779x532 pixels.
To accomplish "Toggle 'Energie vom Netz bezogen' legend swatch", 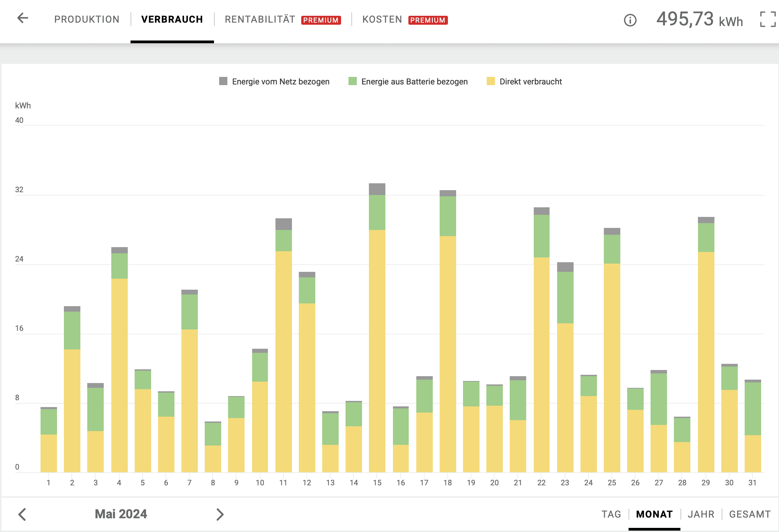I will 223,81.
